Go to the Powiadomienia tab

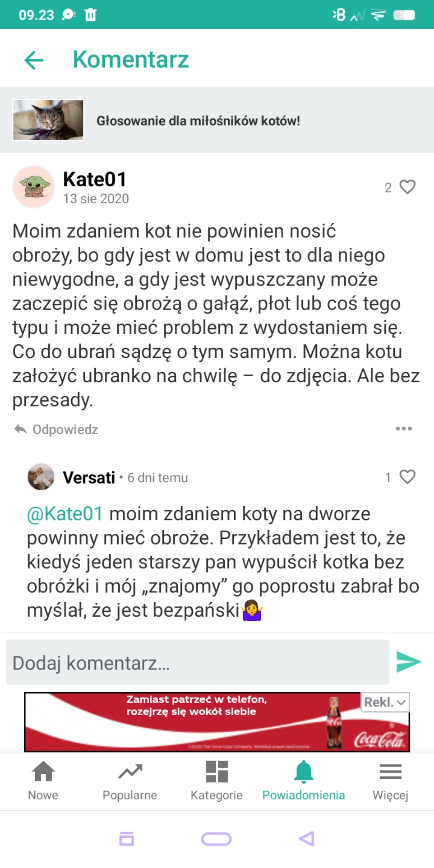(x=303, y=780)
